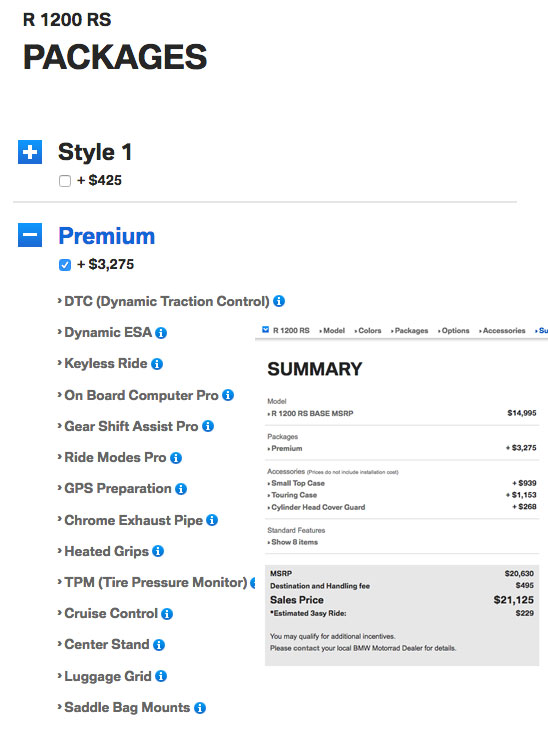Open Gear Shift Assist Pro info icon
The image size is (548, 741).
click(208, 426)
